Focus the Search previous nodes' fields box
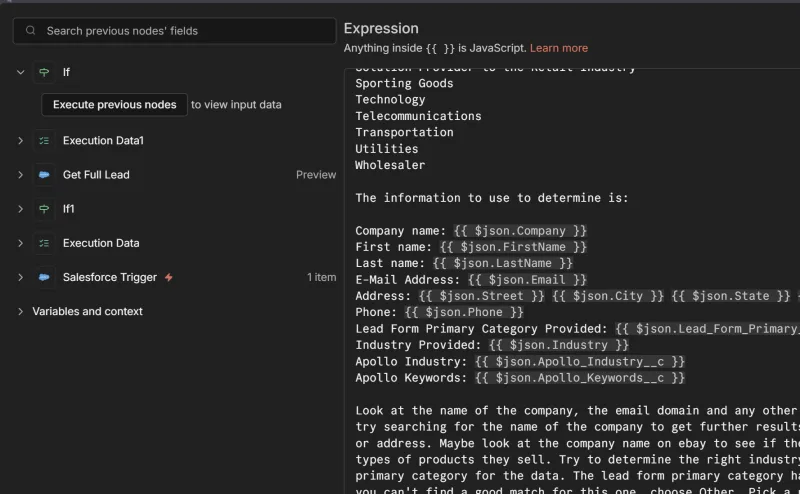 (x=180, y=31)
